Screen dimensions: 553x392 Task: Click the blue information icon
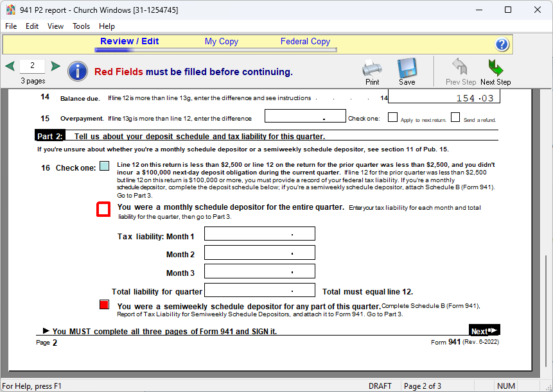[77, 71]
